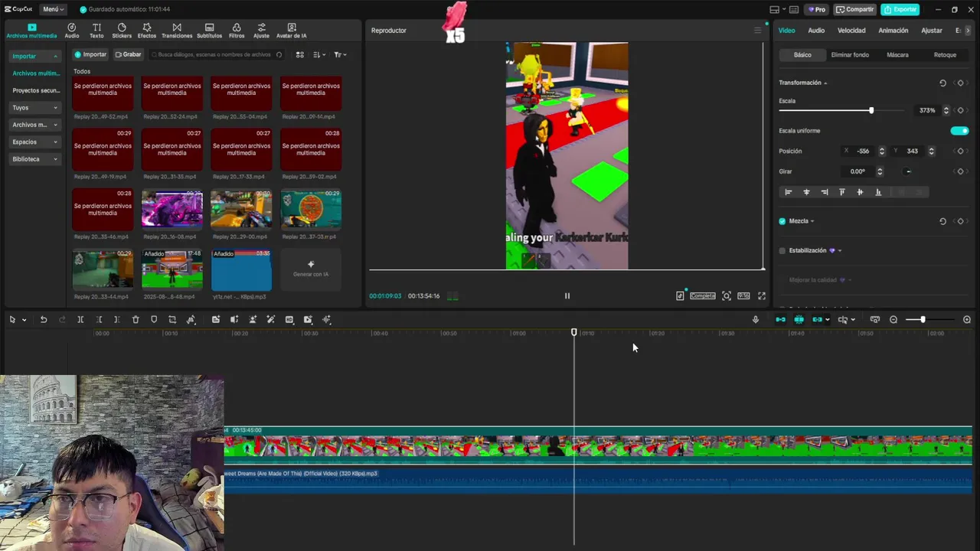The height and width of the screenshot is (551, 980).
Task: Adjust the Escala slider handle
Action: coord(871,110)
